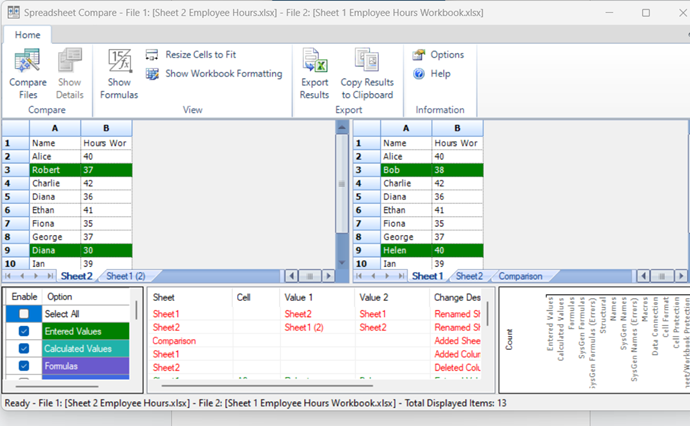Select column A header in right grid
Viewport: 690px width, 426px height.
(406, 128)
